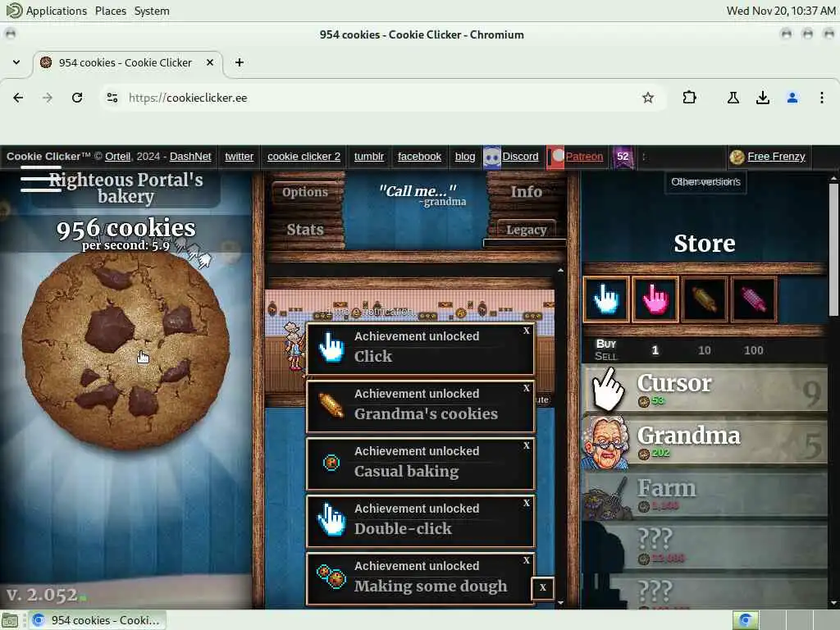Close all notifications with the boxed X button
Image resolution: width=840 pixels, height=630 pixels.
[543, 587]
